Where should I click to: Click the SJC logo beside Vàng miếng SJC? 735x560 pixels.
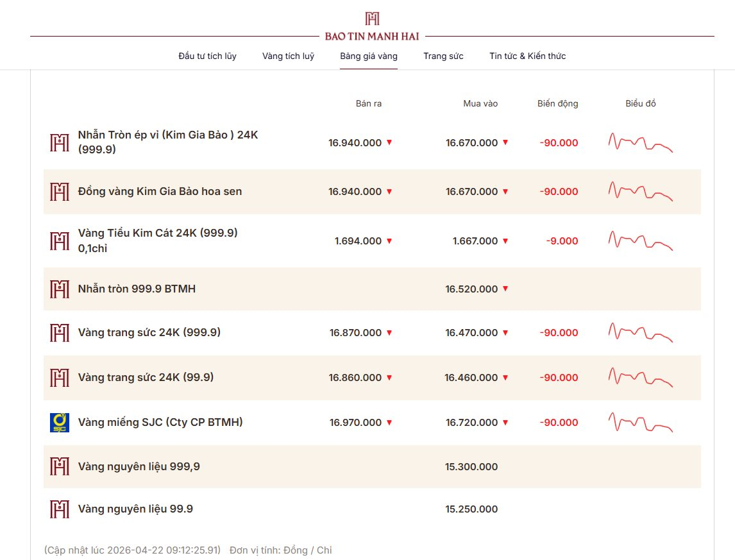60,423
